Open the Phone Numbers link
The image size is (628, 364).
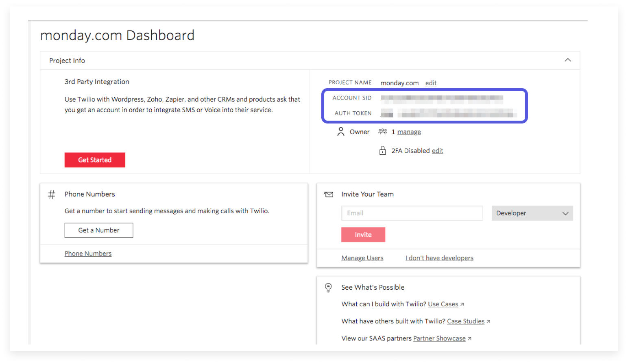click(x=88, y=253)
